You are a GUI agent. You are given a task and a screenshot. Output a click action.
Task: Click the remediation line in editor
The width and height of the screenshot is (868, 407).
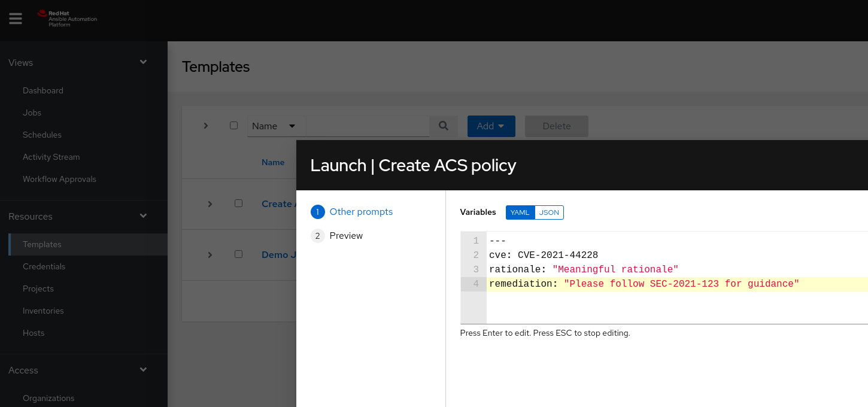tap(644, 284)
